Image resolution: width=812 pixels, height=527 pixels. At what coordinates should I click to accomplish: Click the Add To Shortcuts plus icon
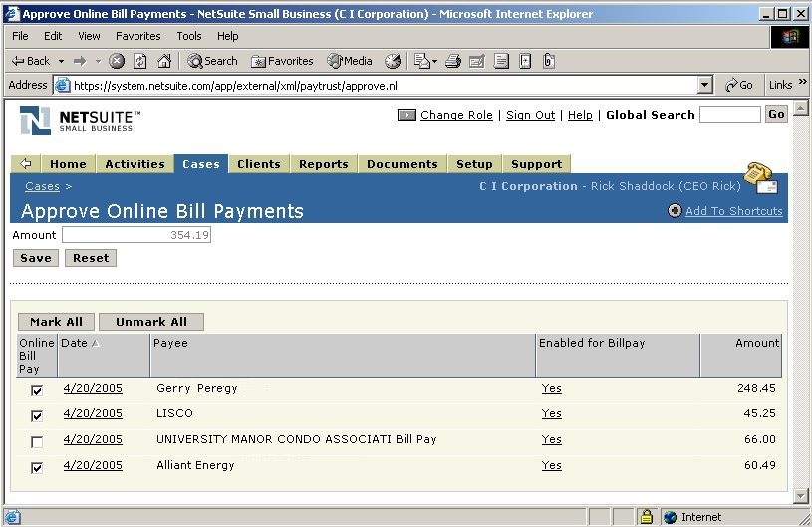pyautogui.click(x=675, y=210)
